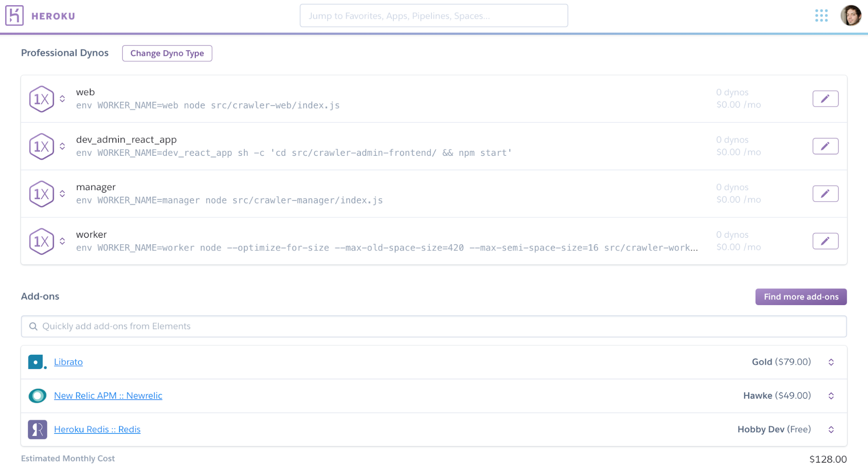Click the Add-ons section heading

tap(40, 296)
